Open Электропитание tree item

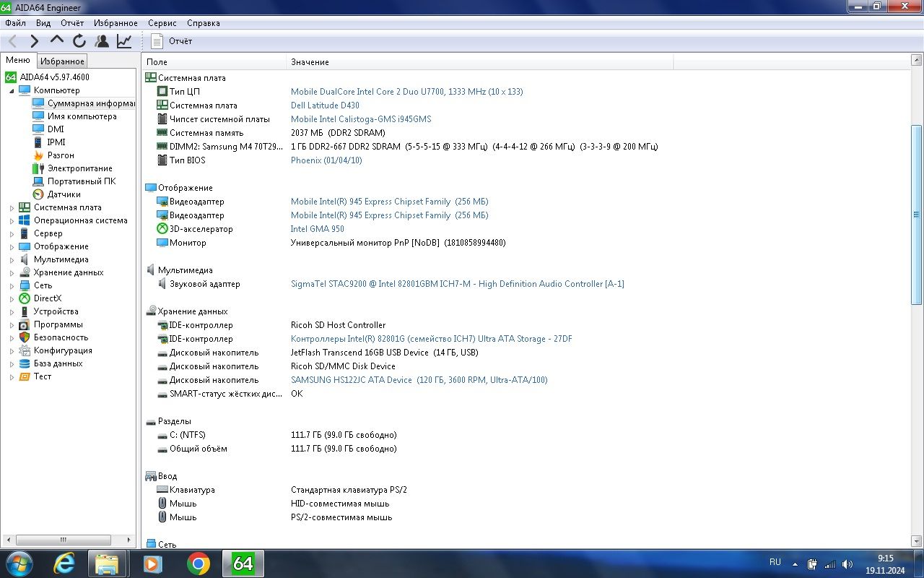tap(79, 168)
